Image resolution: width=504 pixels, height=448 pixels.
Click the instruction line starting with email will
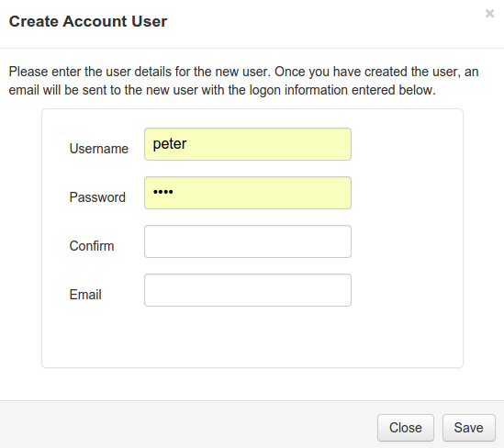[x=222, y=90]
